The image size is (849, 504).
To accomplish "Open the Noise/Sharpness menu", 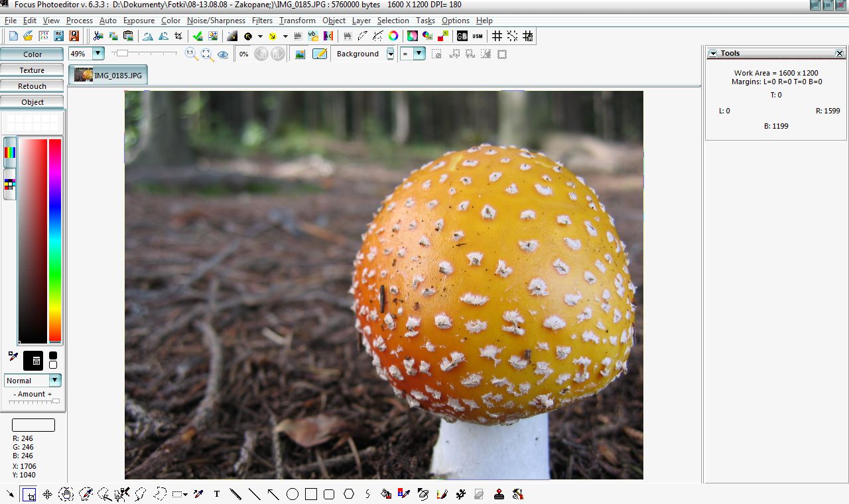I will pos(216,21).
